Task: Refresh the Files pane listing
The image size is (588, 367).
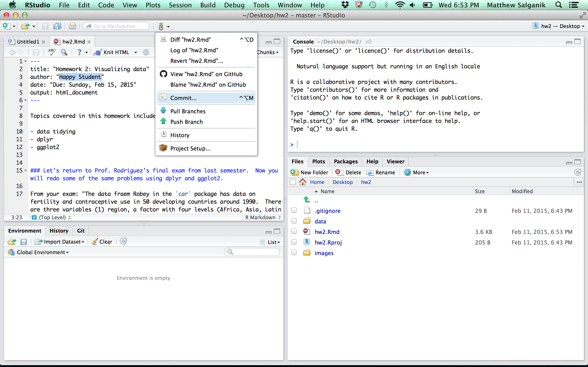Action: point(577,172)
